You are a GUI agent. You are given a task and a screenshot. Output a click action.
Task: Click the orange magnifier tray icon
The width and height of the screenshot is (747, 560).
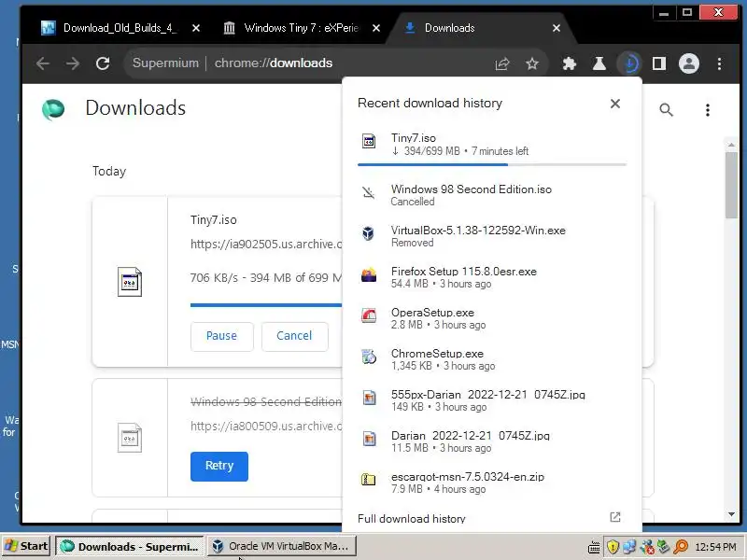(682, 547)
